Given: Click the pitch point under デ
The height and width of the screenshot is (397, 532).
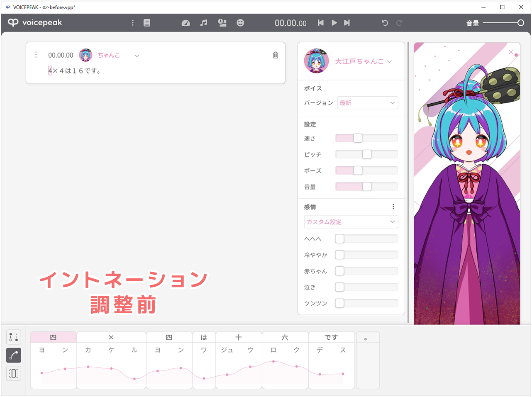Looking at the screenshot, I should click(320, 374).
